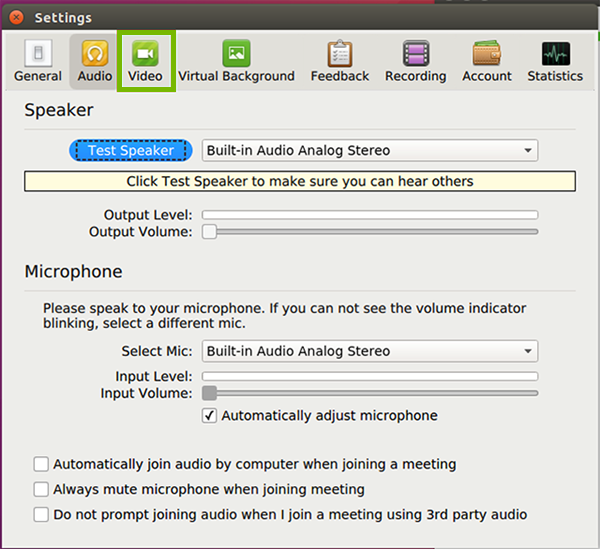The height and width of the screenshot is (549, 600).
Task: Click the Speaker section heading
Action: coord(59,110)
